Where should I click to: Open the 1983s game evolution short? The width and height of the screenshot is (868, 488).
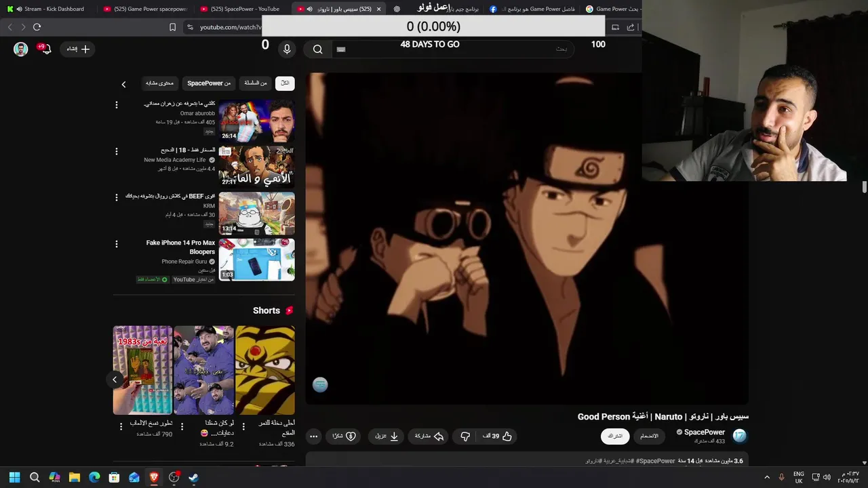pyautogui.click(x=142, y=370)
